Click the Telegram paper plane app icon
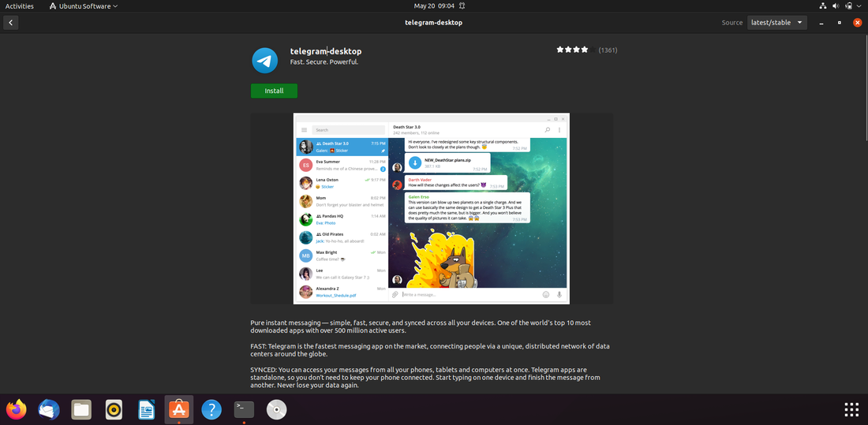This screenshot has width=868, height=425. click(264, 60)
